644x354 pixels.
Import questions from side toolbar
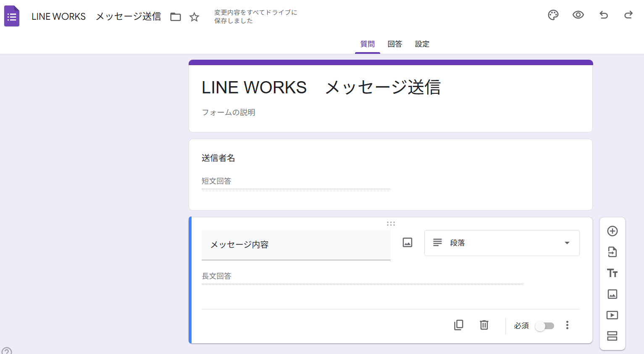point(612,252)
